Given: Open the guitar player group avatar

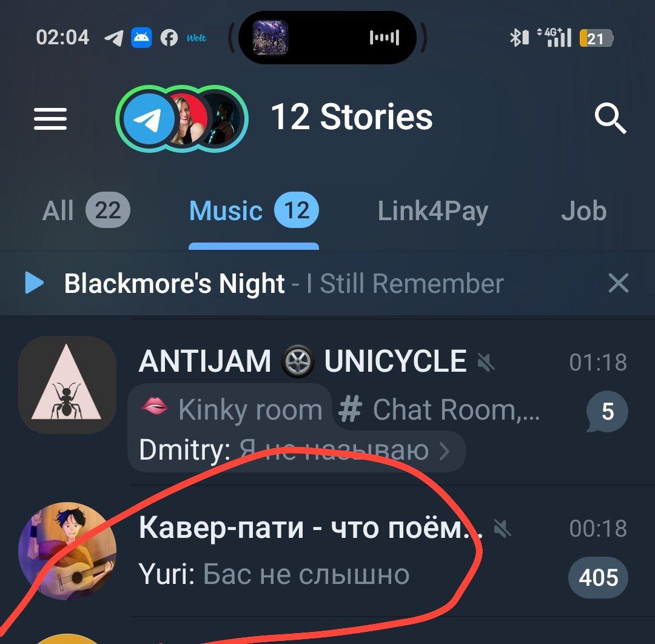Looking at the screenshot, I should (x=67, y=551).
